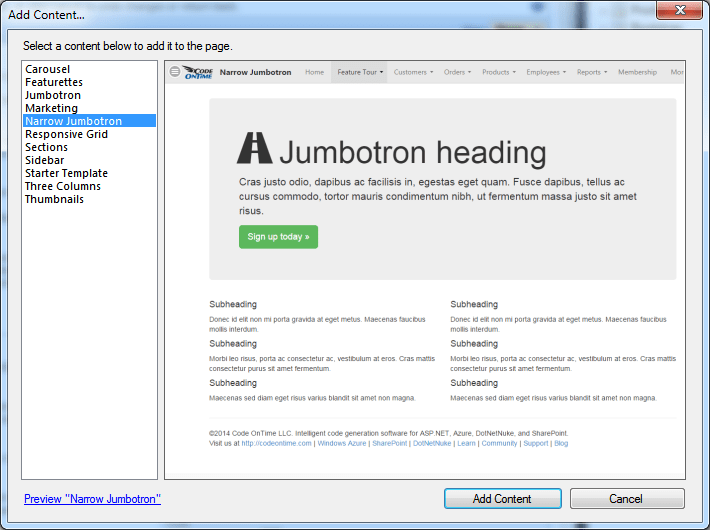This screenshot has width=710, height=530.
Task: Close the Add Content dialog window
Action: point(680,10)
